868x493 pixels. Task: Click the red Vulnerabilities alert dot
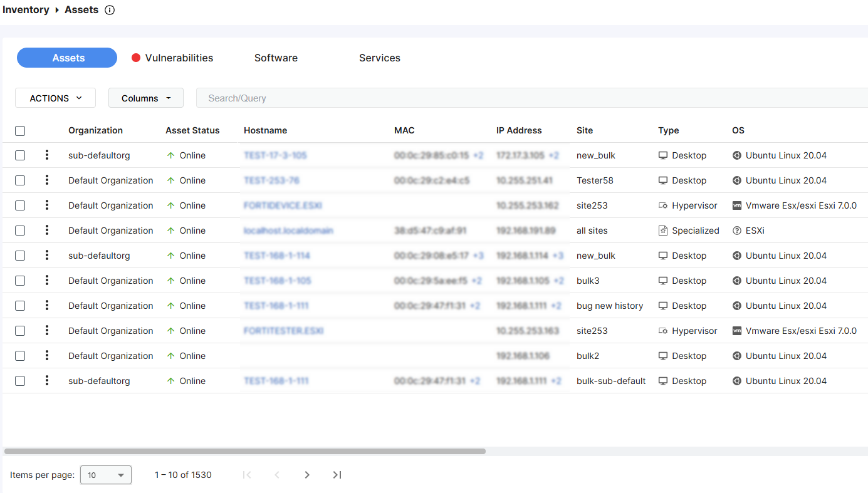(136, 58)
